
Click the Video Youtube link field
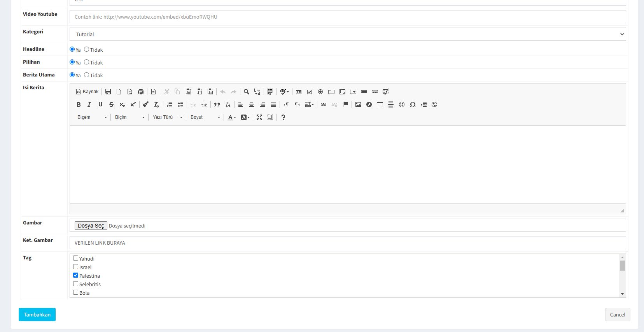(x=348, y=17)
